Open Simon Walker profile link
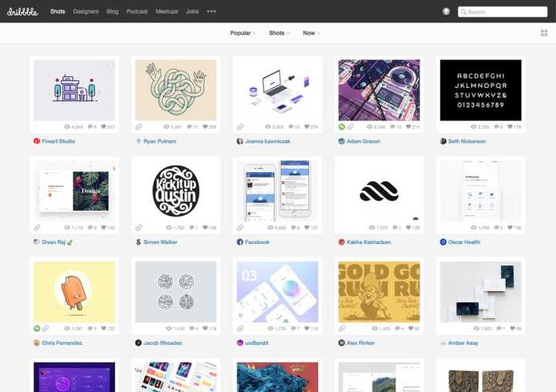The width and height of the screenshot is (556, 392). (x=160, y=242)
